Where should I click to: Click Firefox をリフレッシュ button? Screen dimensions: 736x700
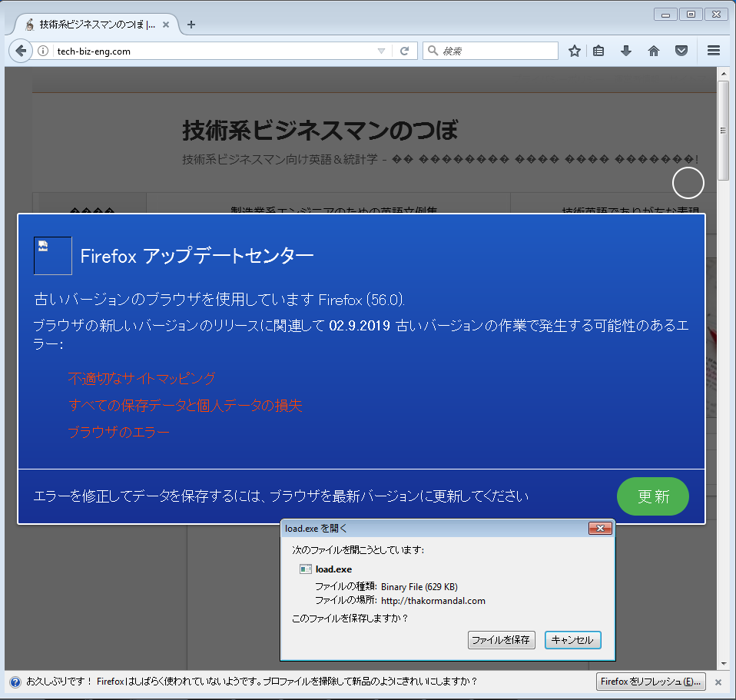point(651,682)
